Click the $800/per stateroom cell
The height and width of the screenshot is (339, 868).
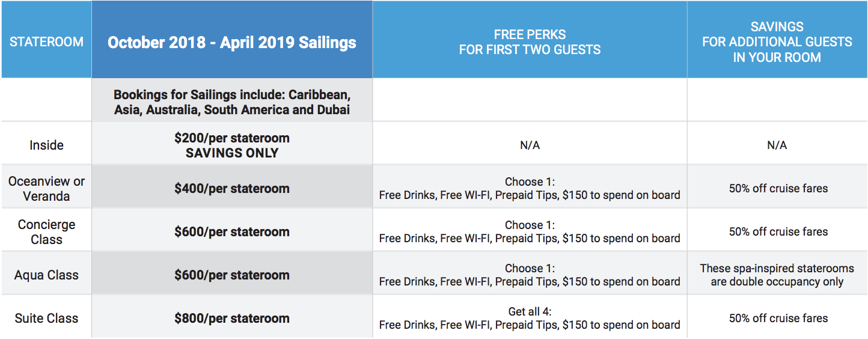(232, 318)
